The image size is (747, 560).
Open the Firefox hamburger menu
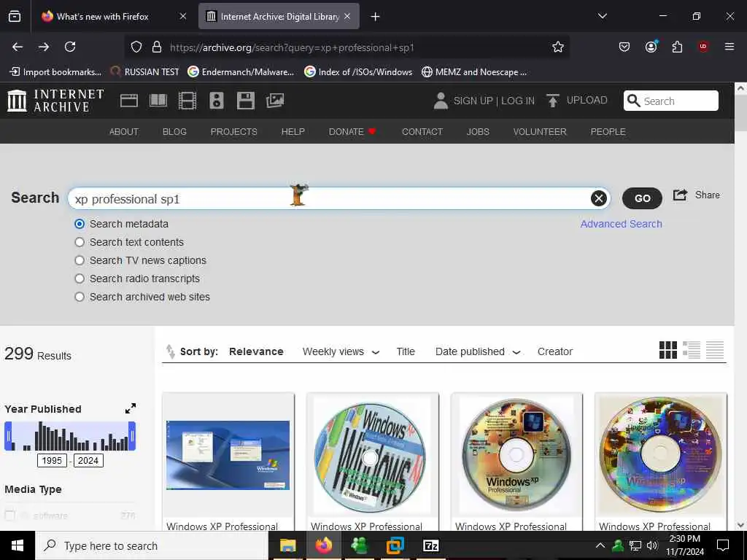pos(729,47)
